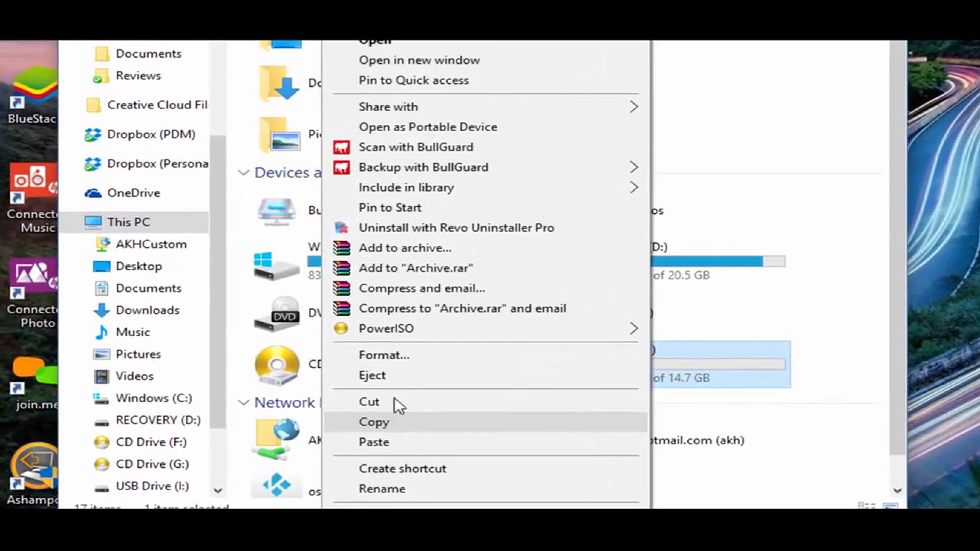
Task: Select Downloads in the navigation tree
Action: point(148,310)
